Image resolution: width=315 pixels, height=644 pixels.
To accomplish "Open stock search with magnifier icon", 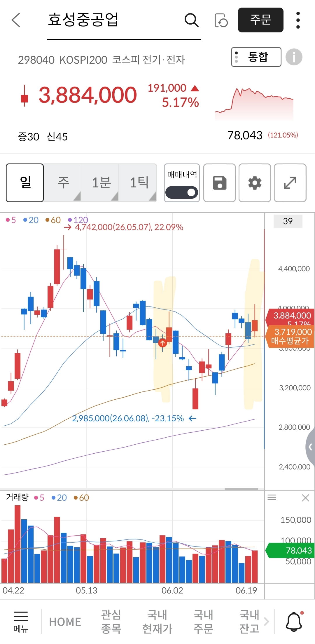I will coord(192,20).
